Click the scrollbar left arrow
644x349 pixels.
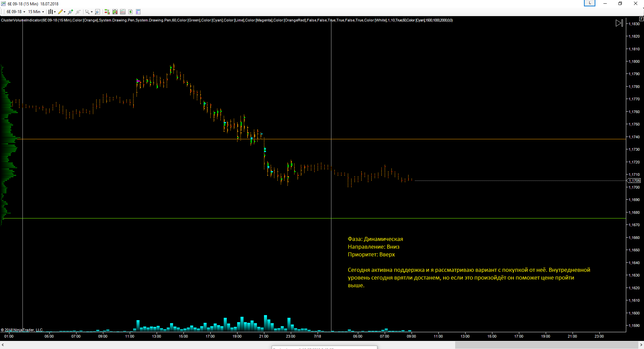click(3, 345)
